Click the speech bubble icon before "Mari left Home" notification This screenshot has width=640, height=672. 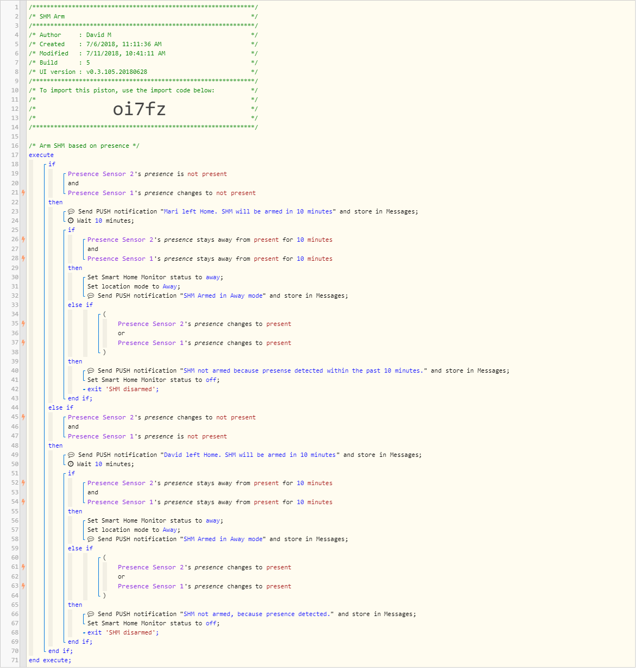pyautogui.click(x=71, y=212)
